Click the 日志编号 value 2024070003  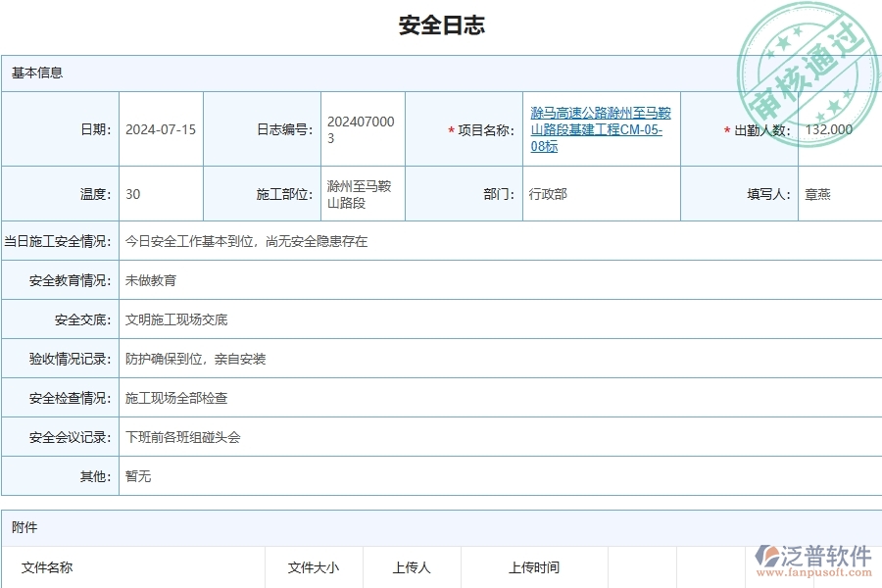pos(361,128)
